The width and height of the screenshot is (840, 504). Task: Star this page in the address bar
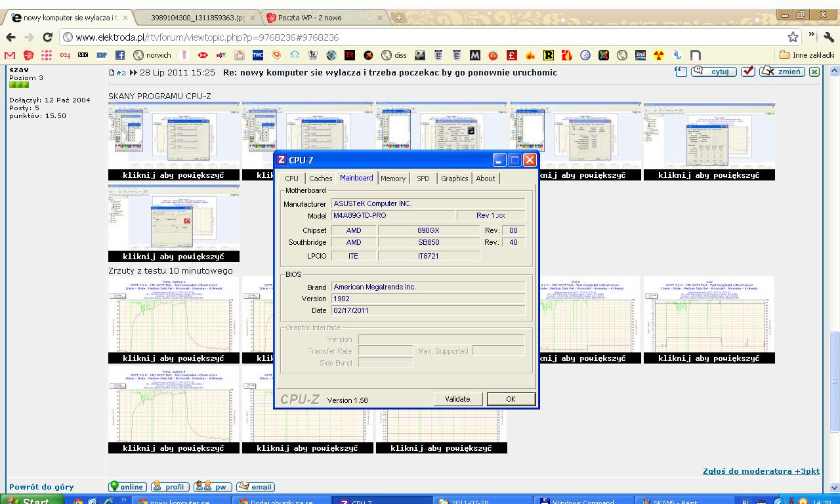click(x=793, y=37)
